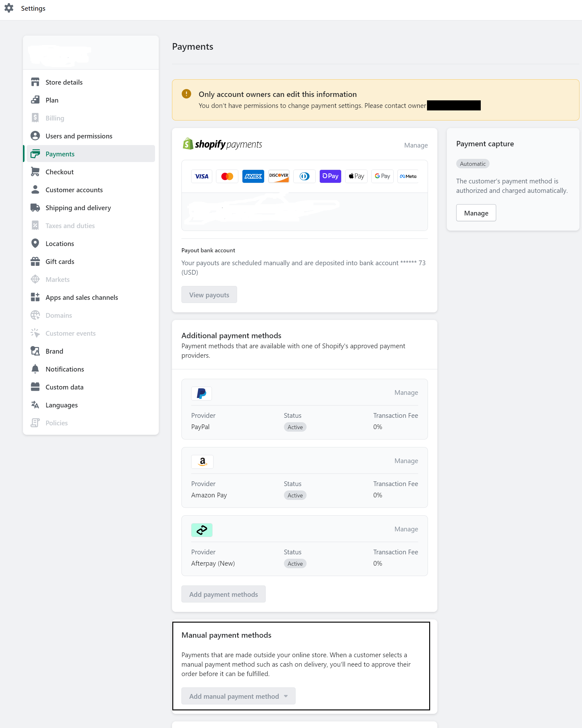Click the Store details icon
This screenshot has height=728, width=582.
pos(36,82)
